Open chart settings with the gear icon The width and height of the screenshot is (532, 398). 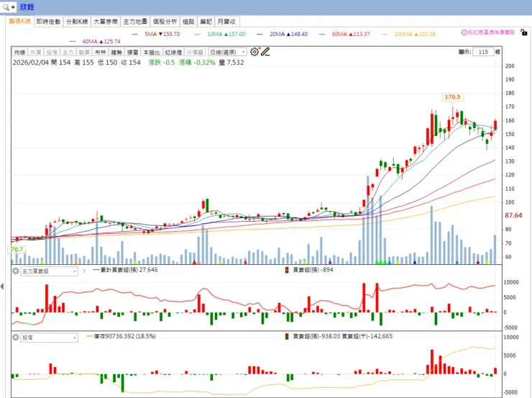point(254,52)
